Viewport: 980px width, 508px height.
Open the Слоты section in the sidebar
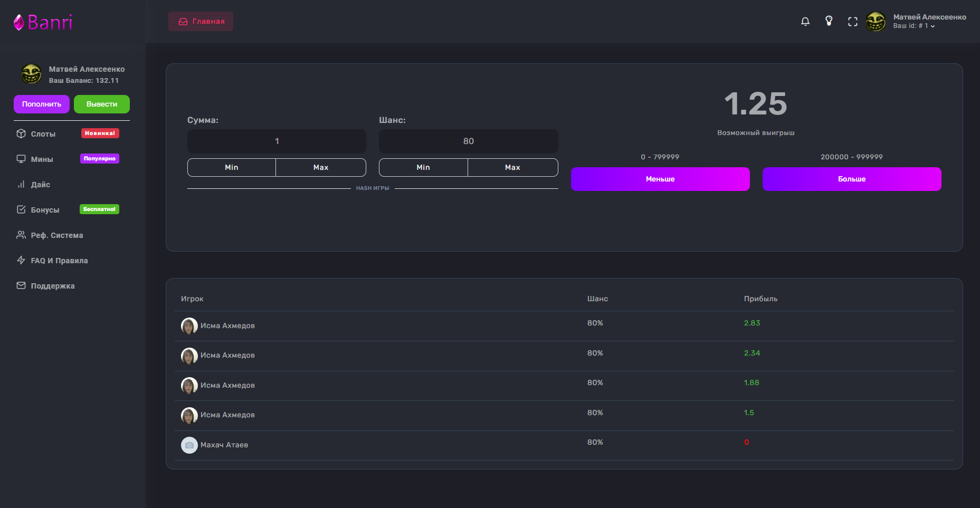tap(43, 134)
